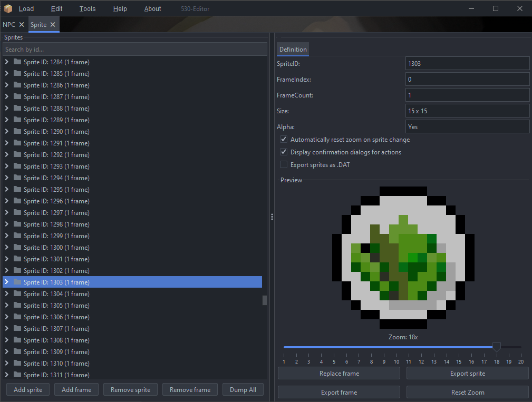The image size is (532, 402).
Task: Enable Export sprites as .DAT checkbox
Action: click(284, 165)
